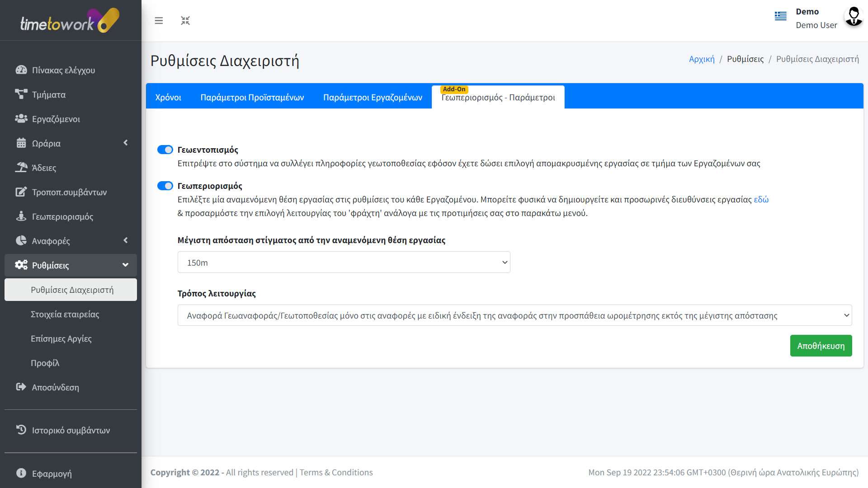Open the Demo User avatar menu

853,17
